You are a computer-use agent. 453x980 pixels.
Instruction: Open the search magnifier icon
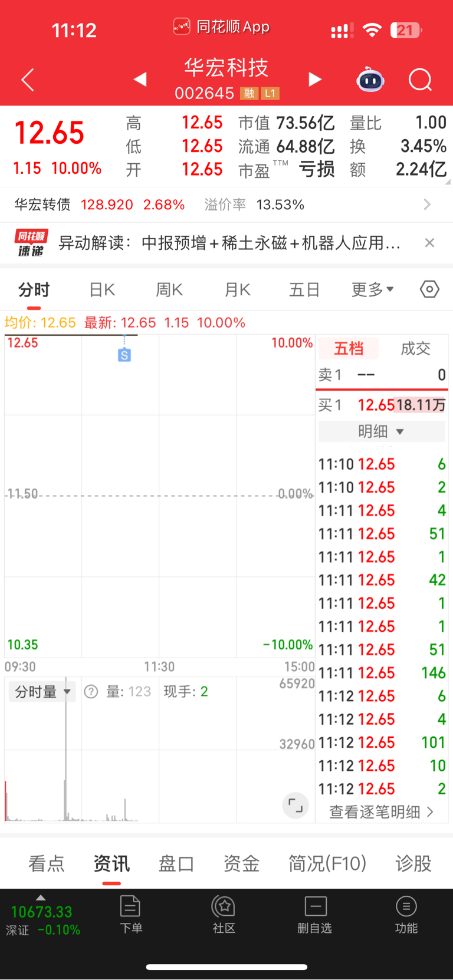tap(421, 80)
